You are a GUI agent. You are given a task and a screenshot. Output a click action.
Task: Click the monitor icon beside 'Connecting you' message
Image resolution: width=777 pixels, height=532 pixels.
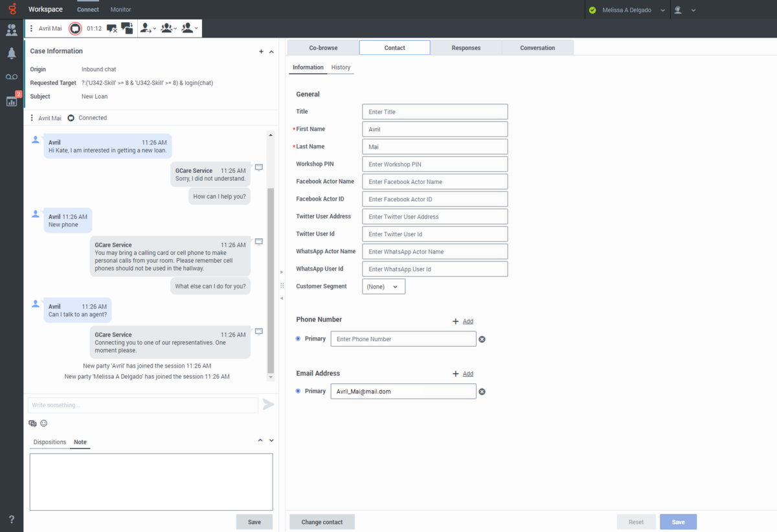[x=259, y=331]
